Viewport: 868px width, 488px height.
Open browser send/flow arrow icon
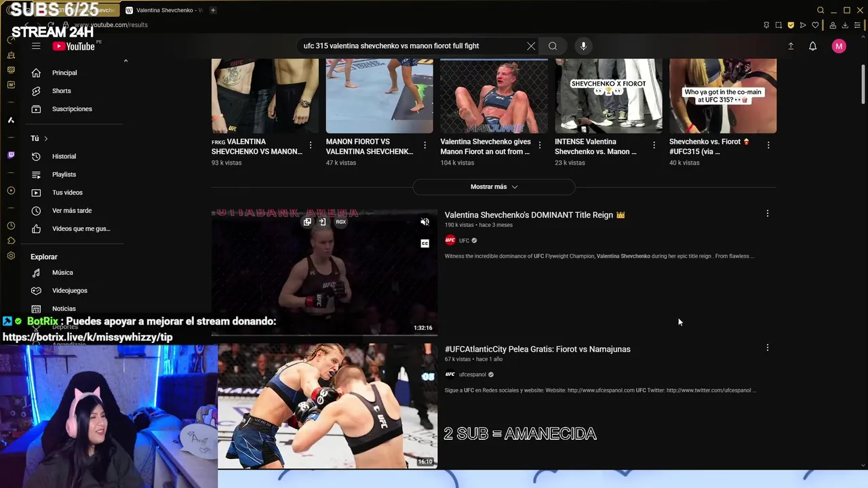tap(803, 25)
